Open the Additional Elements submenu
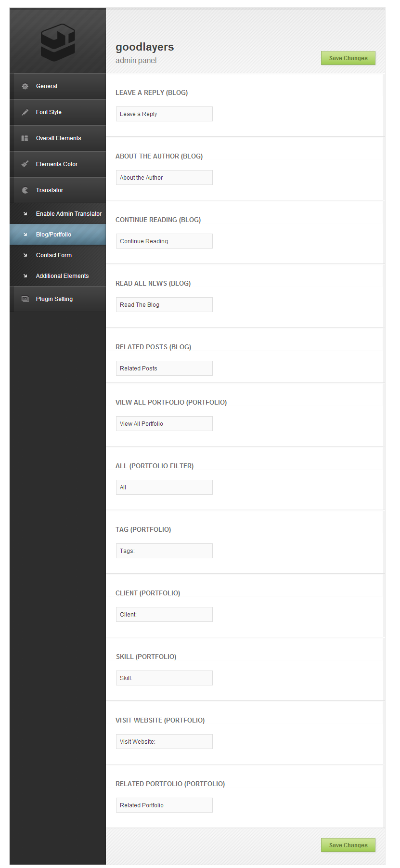400x868 pixels. 62,276
